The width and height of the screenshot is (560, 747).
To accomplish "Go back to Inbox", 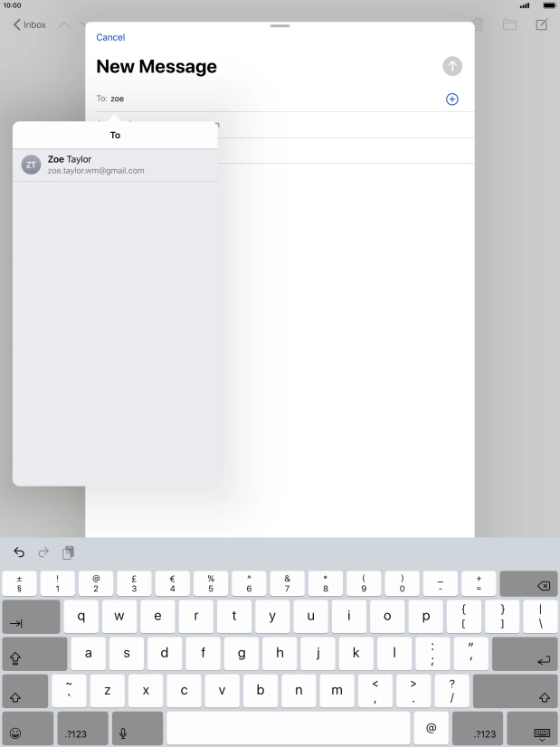I will 30,24.
